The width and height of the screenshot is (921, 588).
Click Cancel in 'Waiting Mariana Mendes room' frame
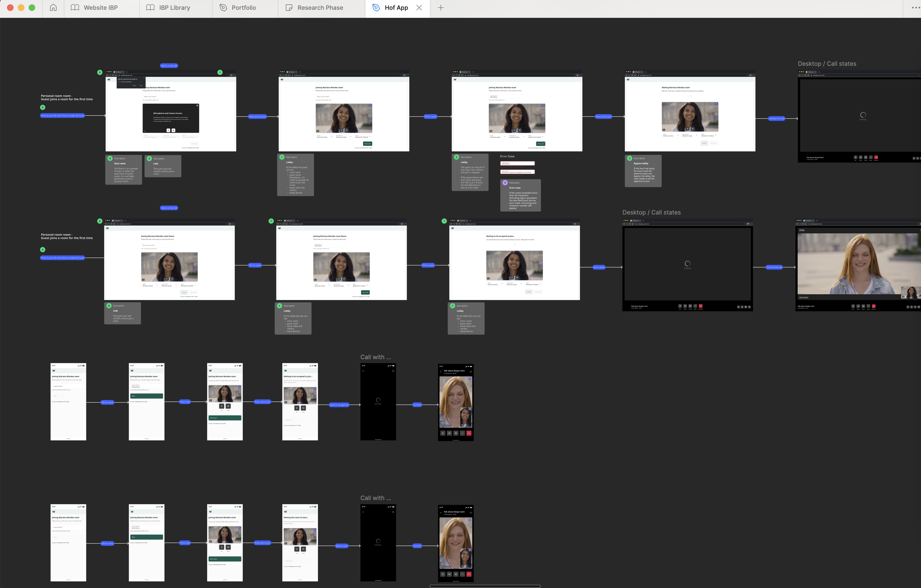click(704, 143)
